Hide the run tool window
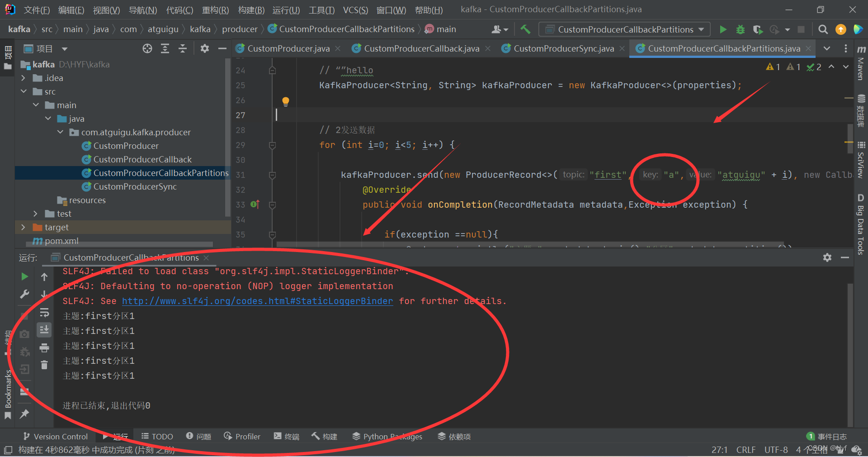 tap(845, 257)
